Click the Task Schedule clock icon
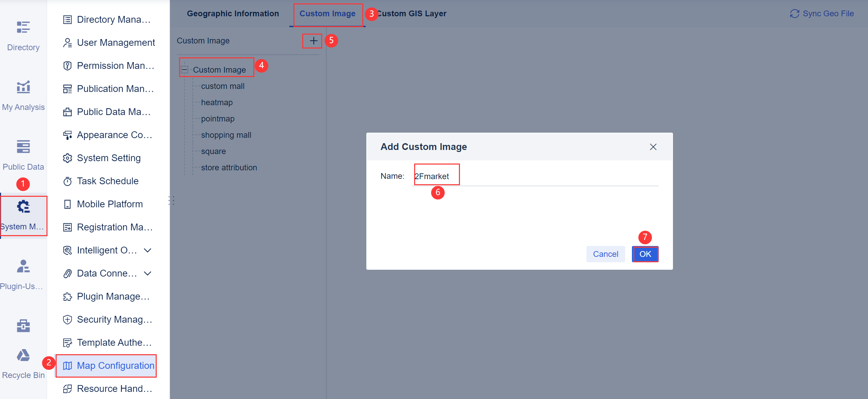This screenshot has width=868, height=399. pyautogui.click(x=67, y=181)
